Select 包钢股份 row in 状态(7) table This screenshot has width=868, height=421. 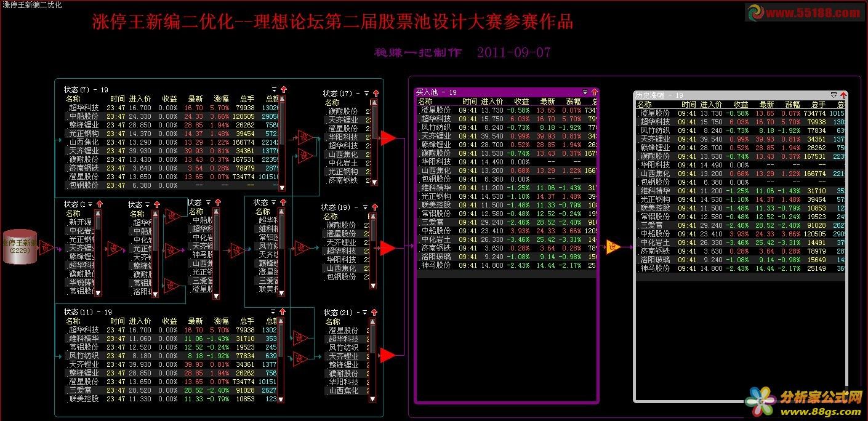point(171,185)
